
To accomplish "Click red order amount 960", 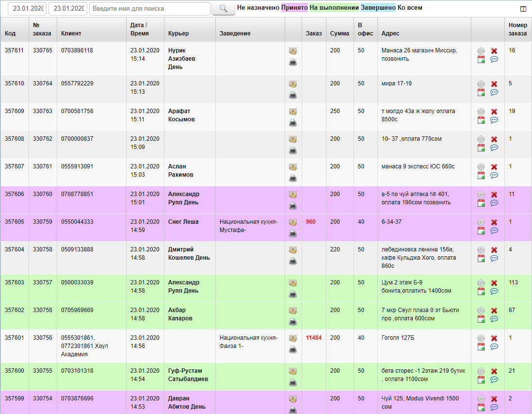I will coord(310,222).
